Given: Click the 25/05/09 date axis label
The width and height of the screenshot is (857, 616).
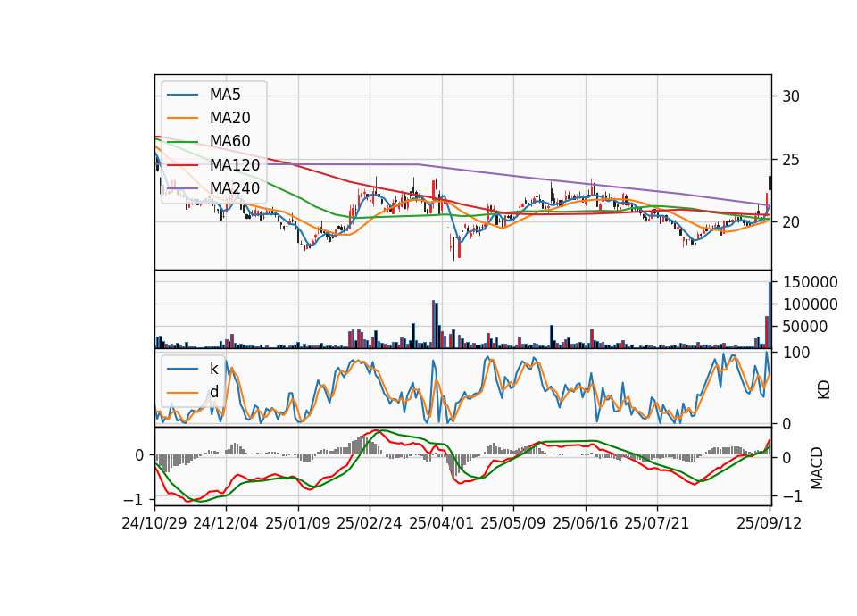Looking at the screenshot, I should [512, 523].
